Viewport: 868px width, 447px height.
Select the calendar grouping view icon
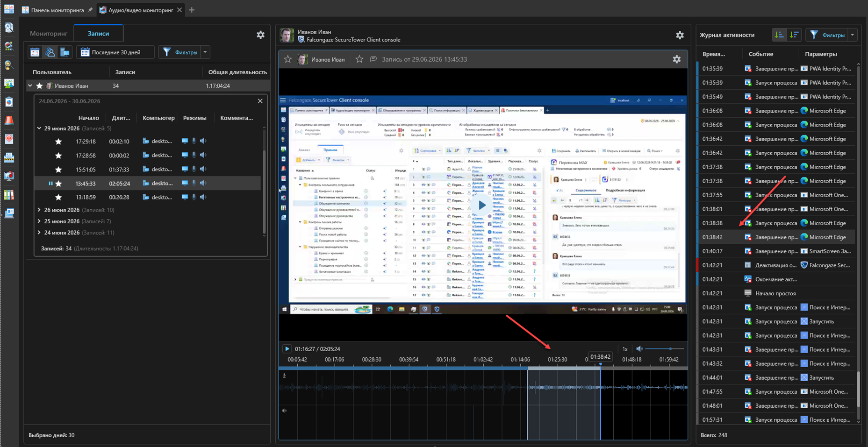coord(35,52)
